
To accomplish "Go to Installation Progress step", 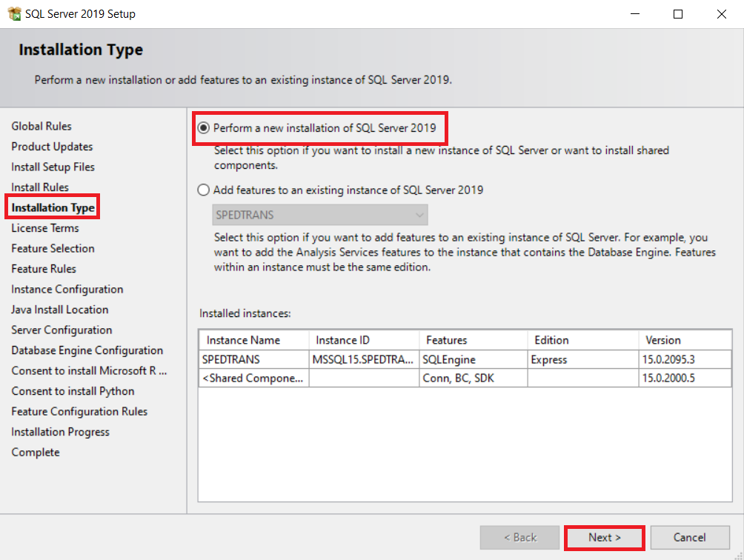I will 60,432.
